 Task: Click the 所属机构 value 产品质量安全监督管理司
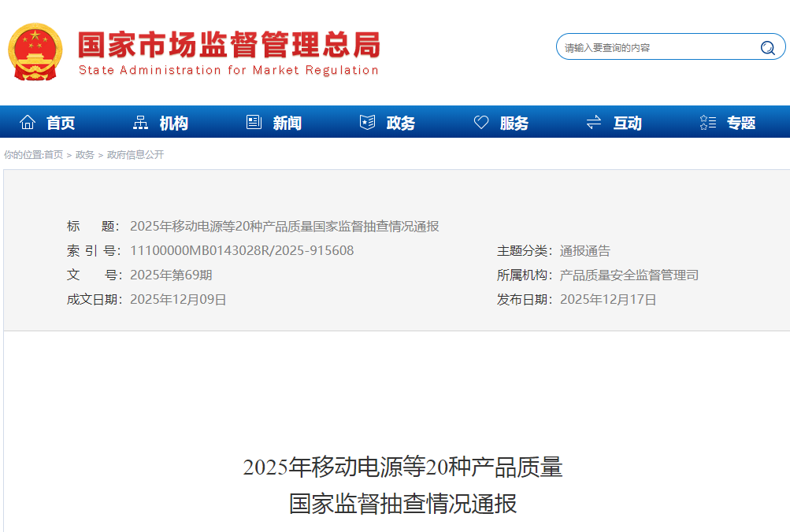629,275
